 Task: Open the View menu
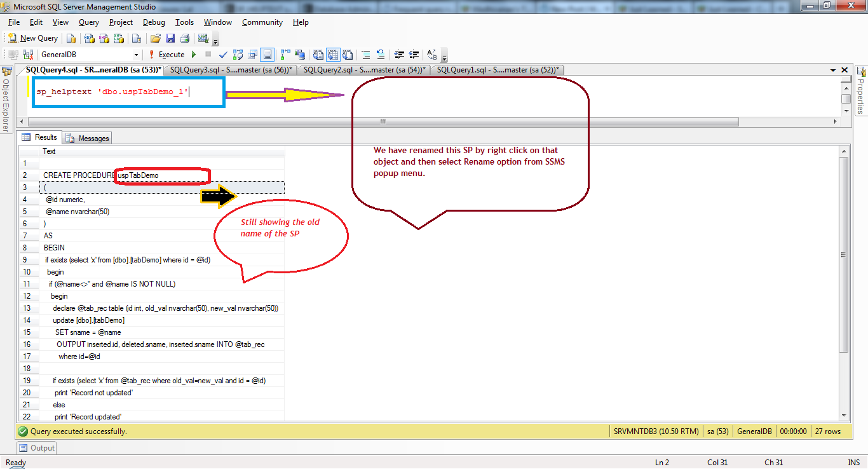click(61, 22)
